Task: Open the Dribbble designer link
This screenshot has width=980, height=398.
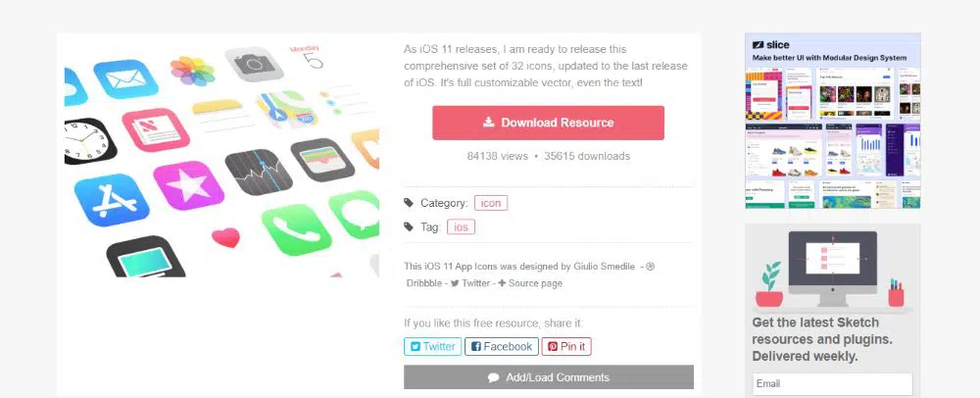Action: (x=423, y=283)
